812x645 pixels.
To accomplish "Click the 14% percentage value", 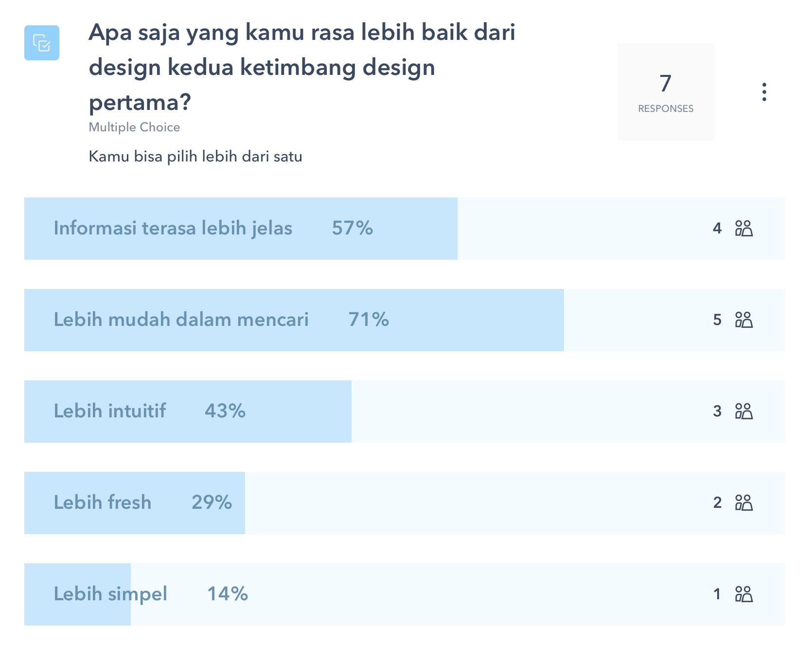I will (x=228, y=594).
